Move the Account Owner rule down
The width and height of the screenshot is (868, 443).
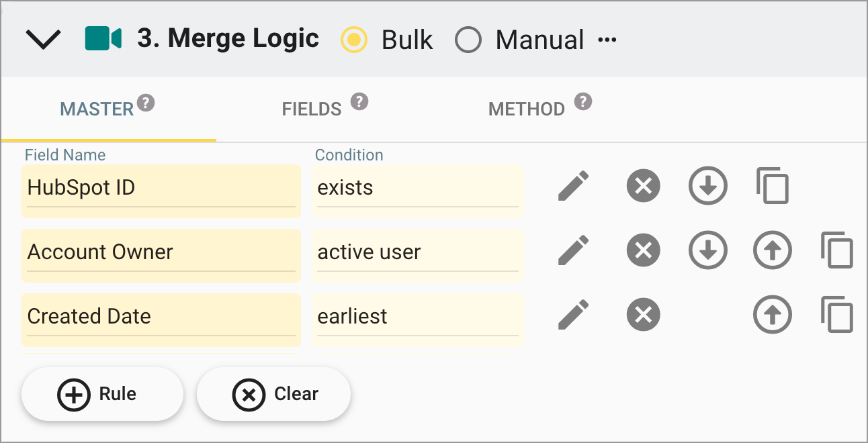click(x=707, y=250)
